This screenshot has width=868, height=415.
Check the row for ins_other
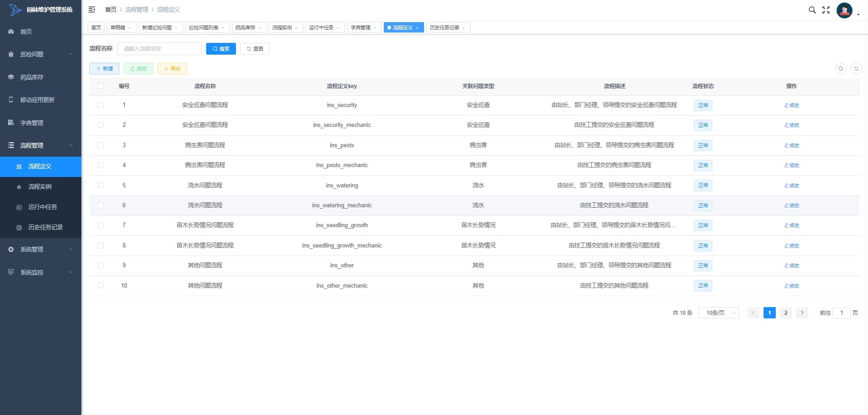(x=100, y=266)
